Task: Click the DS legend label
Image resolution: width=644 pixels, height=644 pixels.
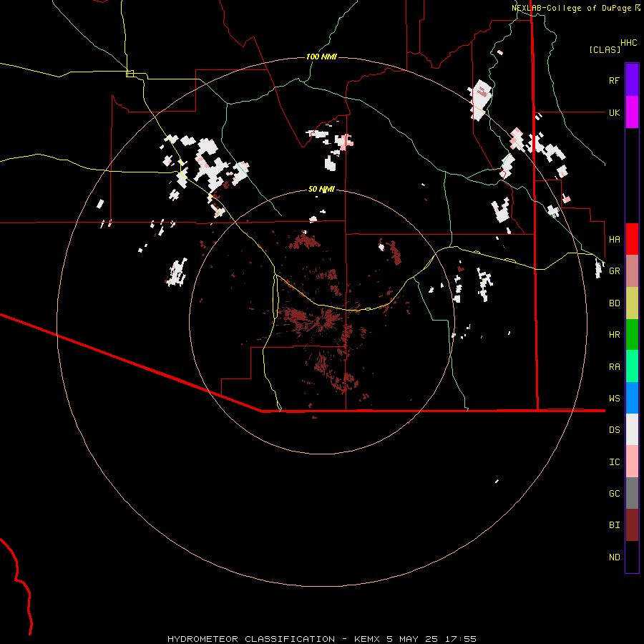Action: point(614,430)
